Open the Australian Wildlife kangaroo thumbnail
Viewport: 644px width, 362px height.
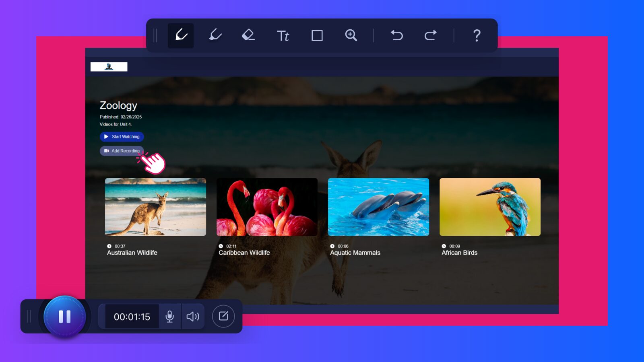pyautogui.click(x=155, y=207)
